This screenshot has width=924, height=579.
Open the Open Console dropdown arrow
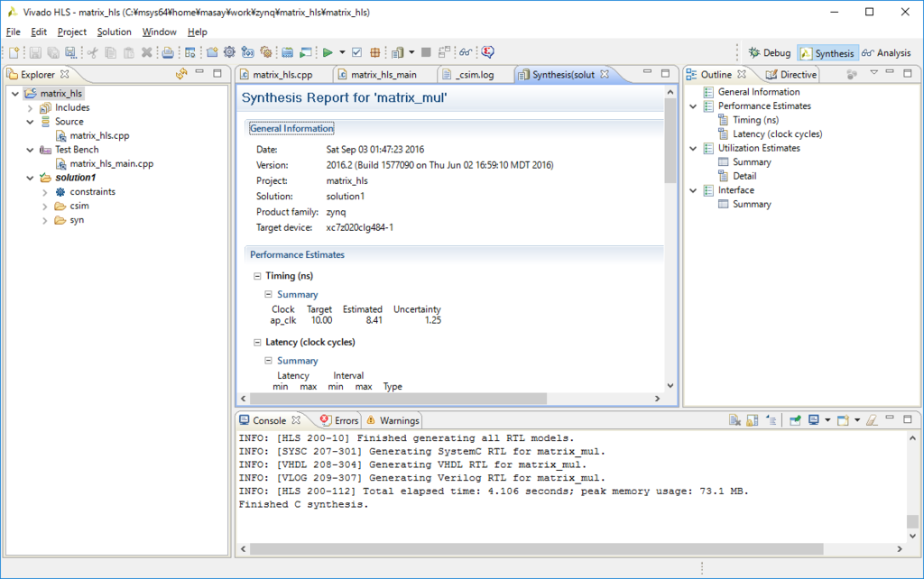pyautogui.click(x=857, y=420)
